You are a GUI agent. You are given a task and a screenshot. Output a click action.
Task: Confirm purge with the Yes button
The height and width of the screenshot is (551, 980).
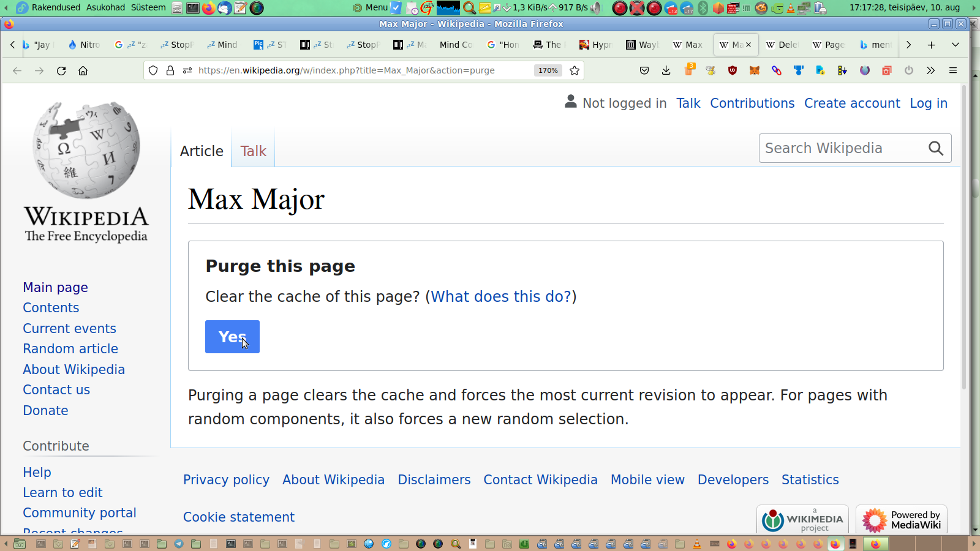point(232,337)
